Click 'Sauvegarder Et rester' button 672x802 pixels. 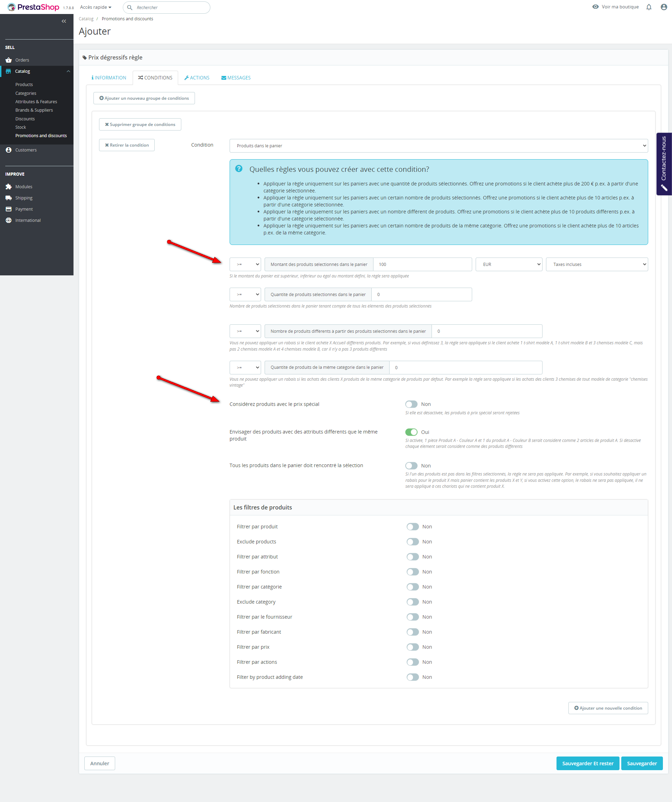(x=587, y=764)
